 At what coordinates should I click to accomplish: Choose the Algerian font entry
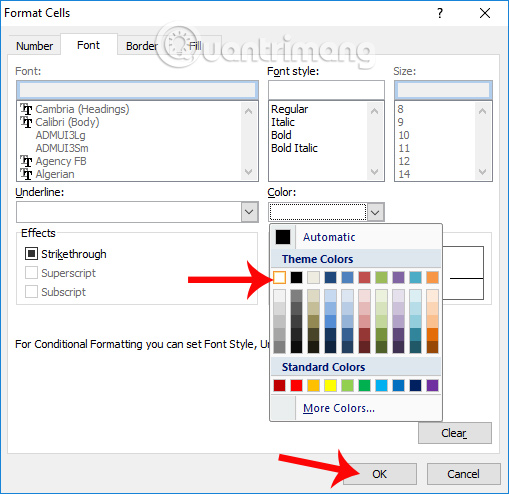(55, 174)
